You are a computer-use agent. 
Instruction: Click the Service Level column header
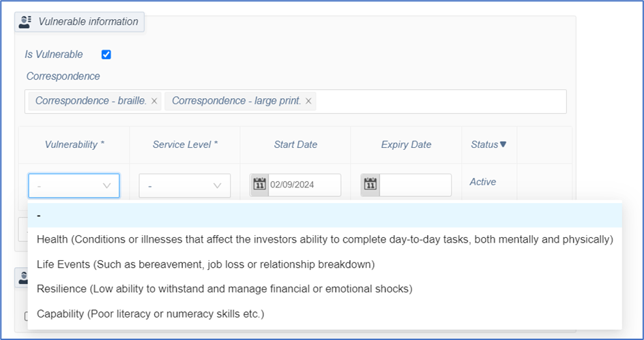(x=185, y=144)
